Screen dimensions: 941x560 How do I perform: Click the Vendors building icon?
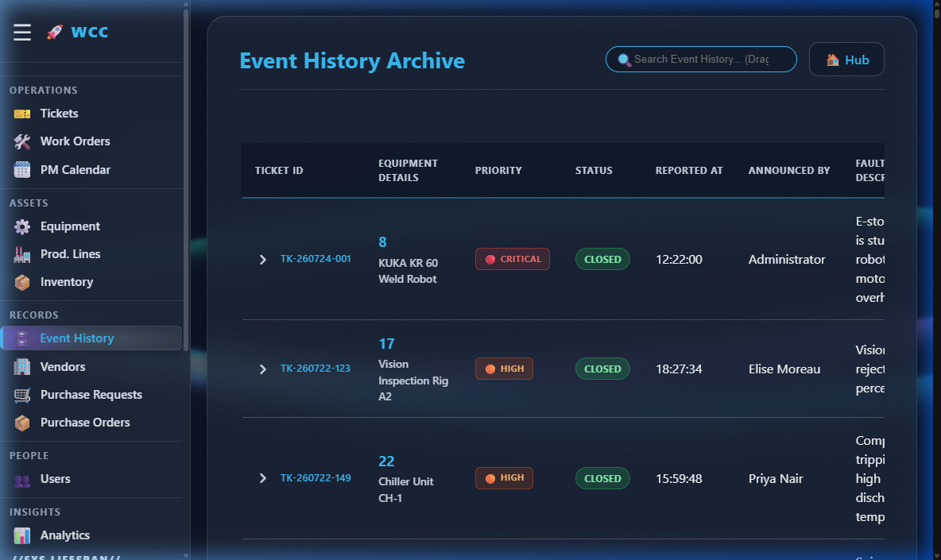coord(22,367)
